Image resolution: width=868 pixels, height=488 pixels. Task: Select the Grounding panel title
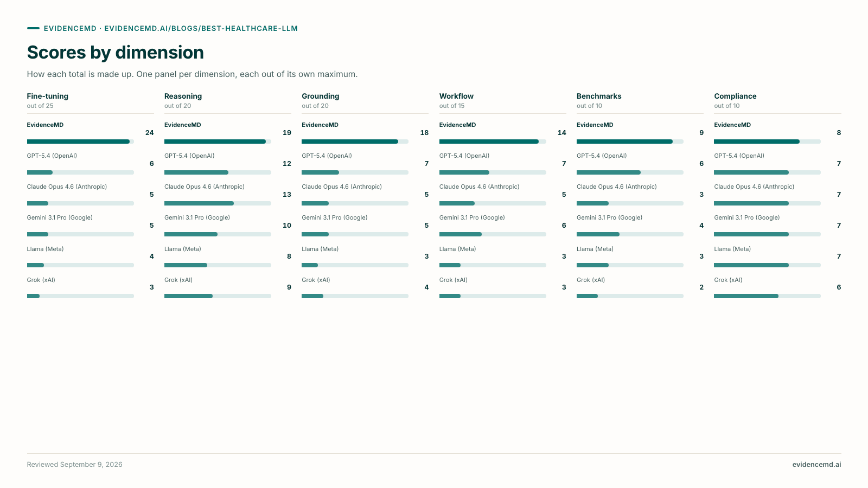click(321, 96)
